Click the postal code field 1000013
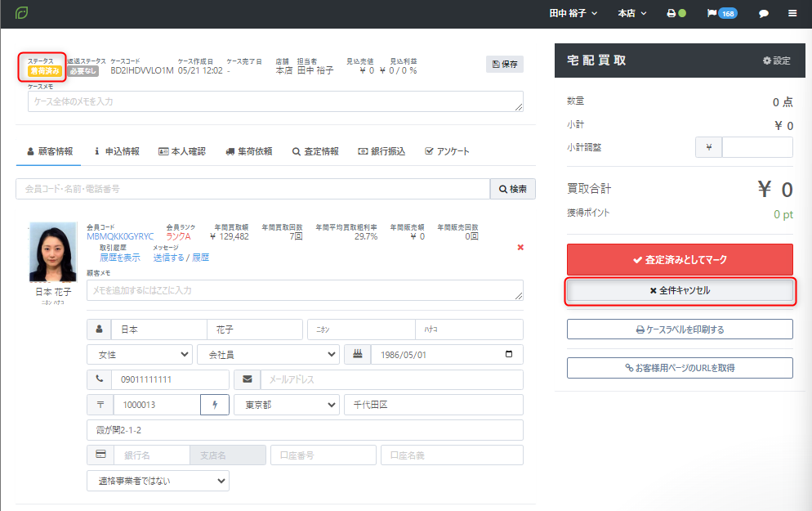The width and height of the screenshot is (812, 511). (x=157, y=405)
